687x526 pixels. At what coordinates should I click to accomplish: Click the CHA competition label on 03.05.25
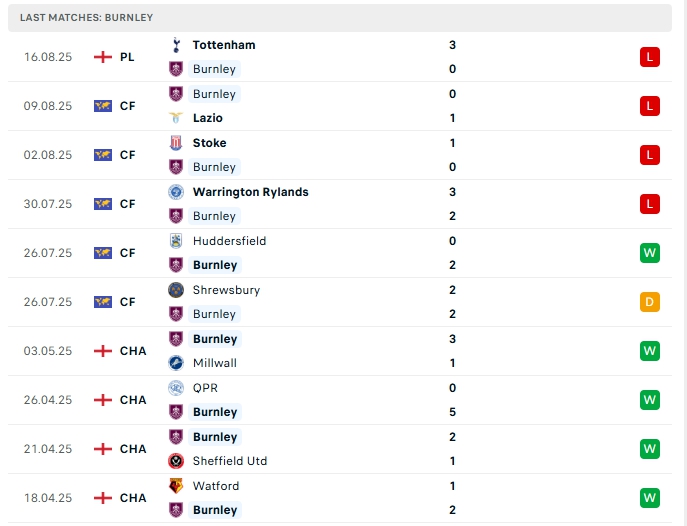pos(133,351)
